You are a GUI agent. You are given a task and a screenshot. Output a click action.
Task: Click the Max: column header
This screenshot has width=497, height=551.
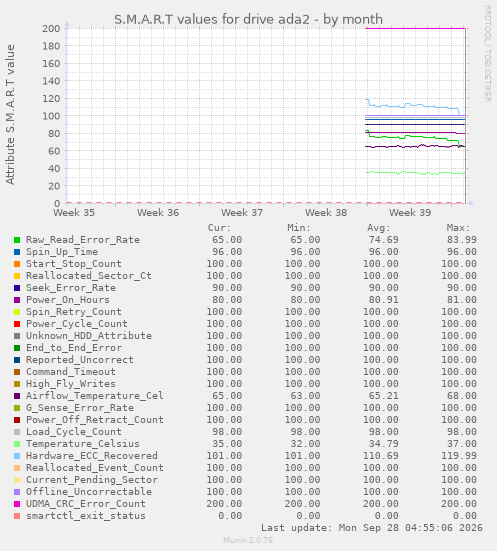tap(458, 228)
